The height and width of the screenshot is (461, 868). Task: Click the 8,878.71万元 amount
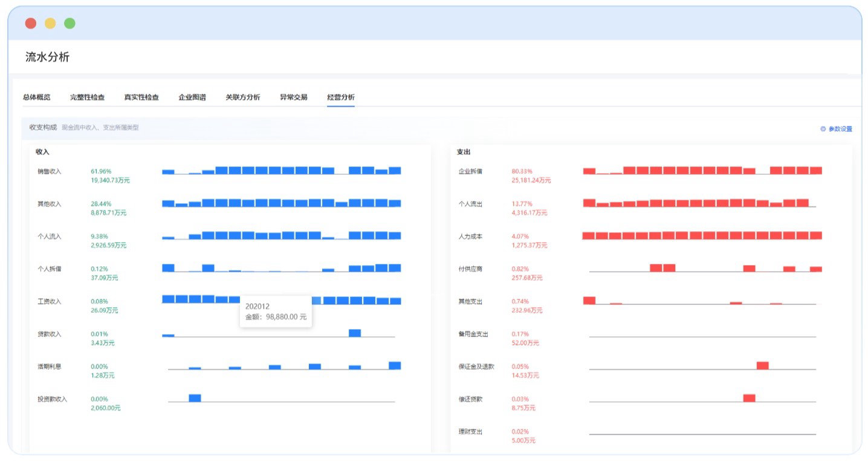click(x=109, y=213)
